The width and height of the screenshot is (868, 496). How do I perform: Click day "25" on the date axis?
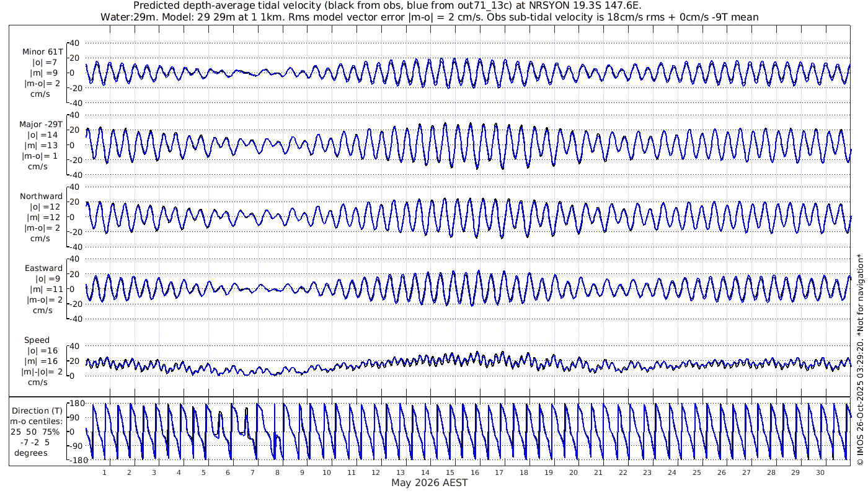pos(697,472)
